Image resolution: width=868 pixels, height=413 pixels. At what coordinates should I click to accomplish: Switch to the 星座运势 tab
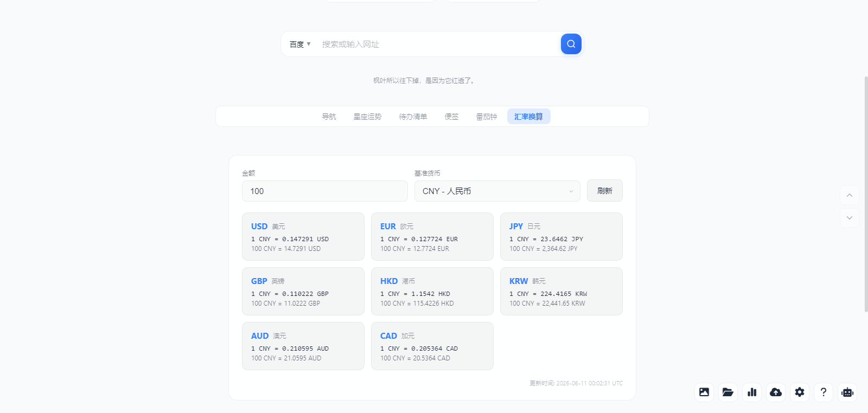click(x=367, y=117)
